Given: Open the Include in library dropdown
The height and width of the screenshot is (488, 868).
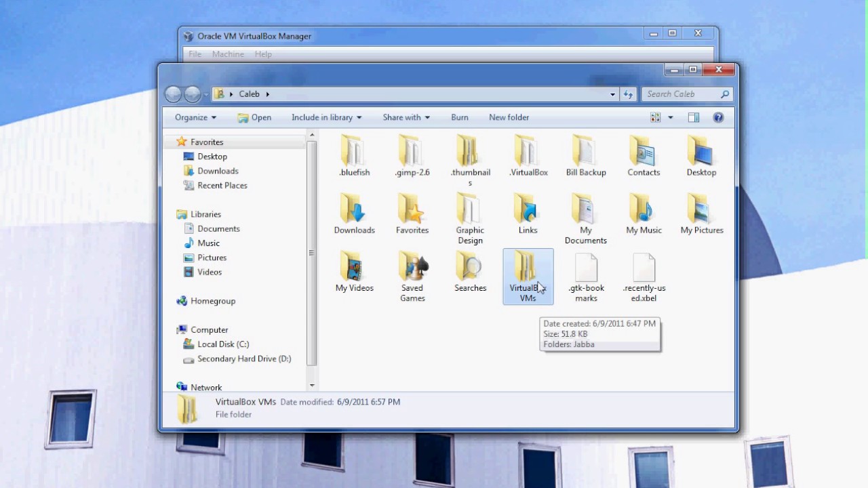Looking at the screenshot, I should point(326,117).
